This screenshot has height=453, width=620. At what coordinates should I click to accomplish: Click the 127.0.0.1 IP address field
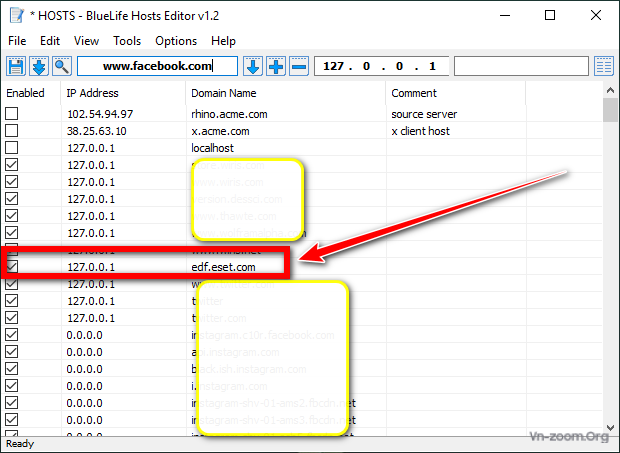pos(381,66)
